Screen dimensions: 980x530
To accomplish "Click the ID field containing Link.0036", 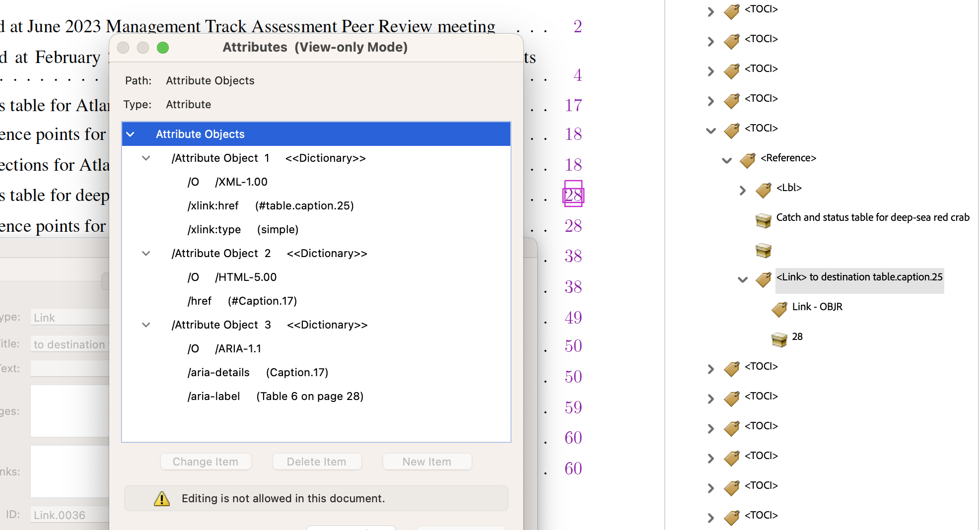I will 70,515.
